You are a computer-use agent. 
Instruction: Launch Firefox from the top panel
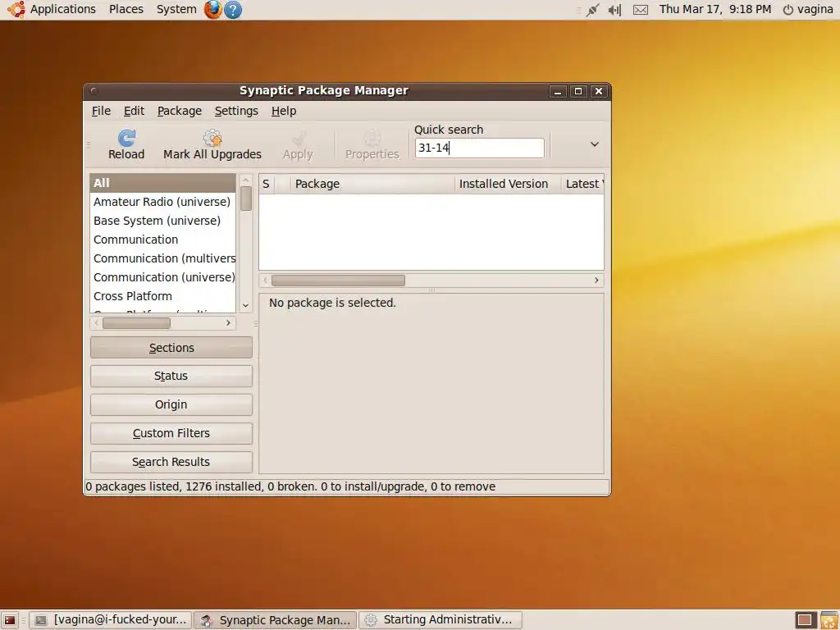[212, 9]
